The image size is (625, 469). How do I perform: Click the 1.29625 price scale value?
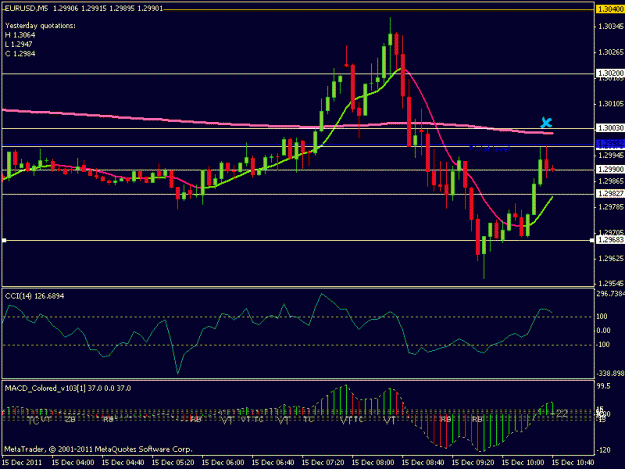pos(611,259)
